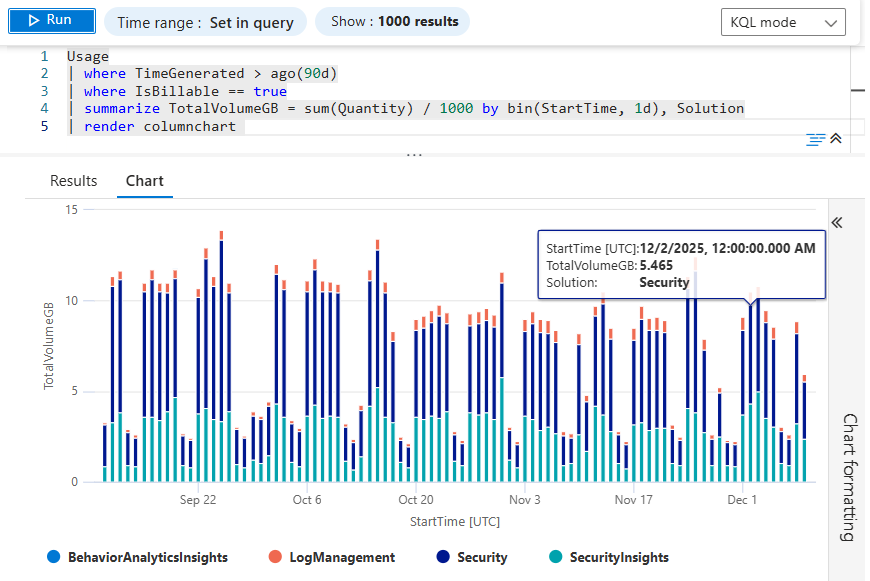Click the BehaviorAnalyticsInsights blue legend dot
The image size is (870, 581).
(x=53, y=557)
